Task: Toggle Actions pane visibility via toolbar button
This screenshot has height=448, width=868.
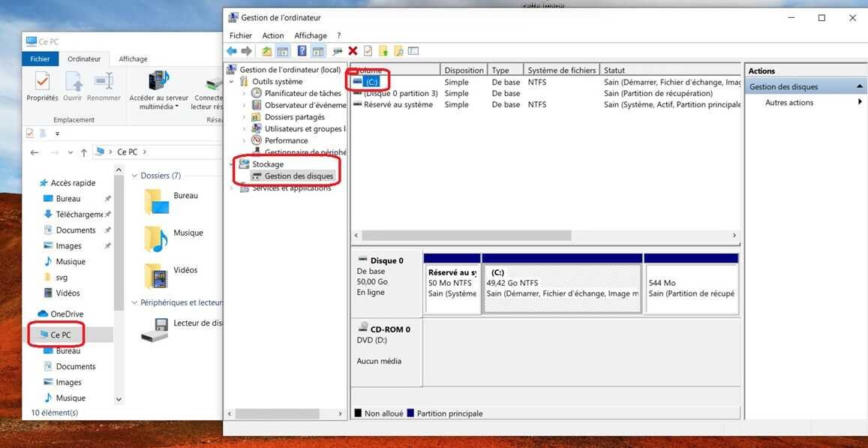Action: [x=319, y=50]
